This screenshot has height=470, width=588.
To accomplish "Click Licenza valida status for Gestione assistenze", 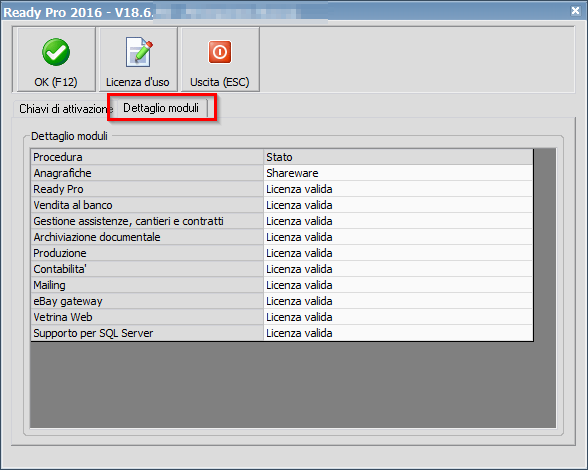I will pos(398,221).
